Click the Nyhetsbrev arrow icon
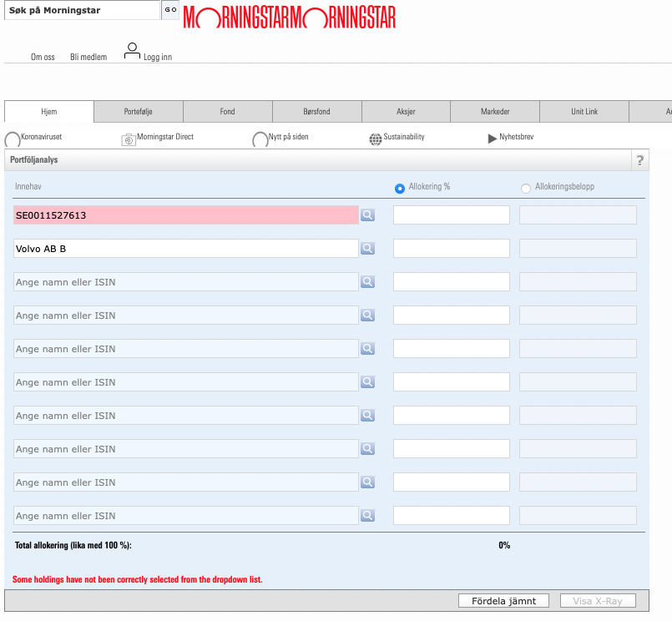672x621 pixels. (493, 139)
